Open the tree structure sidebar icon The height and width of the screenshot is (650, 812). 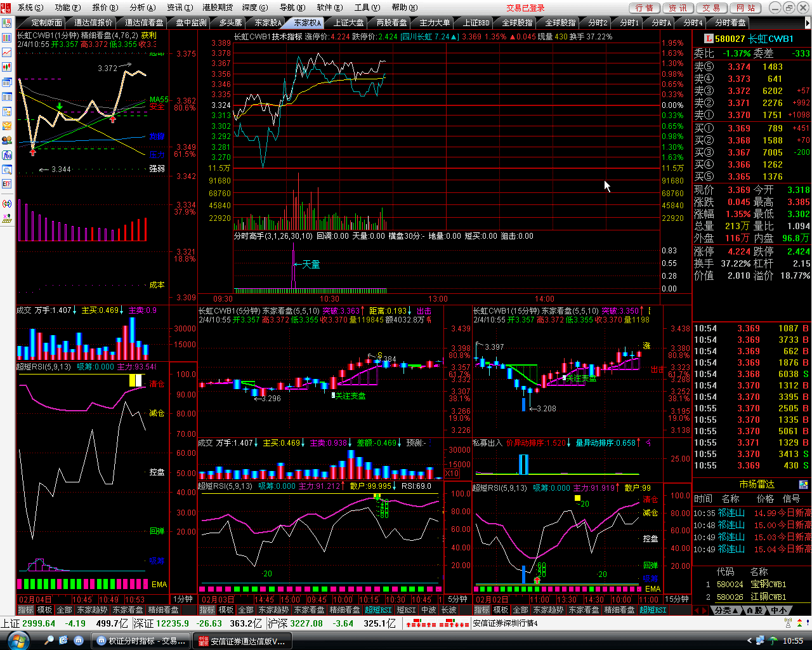tap(7, 112)
